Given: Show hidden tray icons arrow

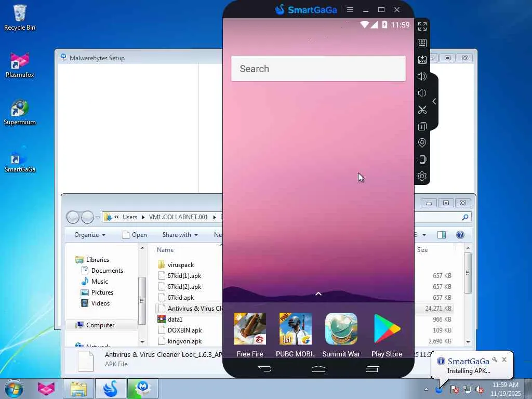Looking at the screenshot, I should pos(426,390).
